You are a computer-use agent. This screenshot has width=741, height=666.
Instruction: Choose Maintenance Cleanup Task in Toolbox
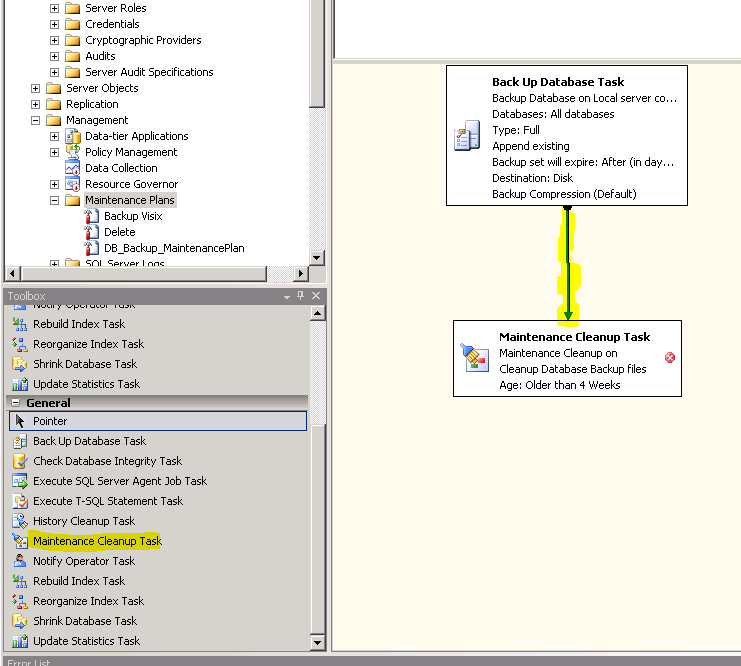[97, 541]
